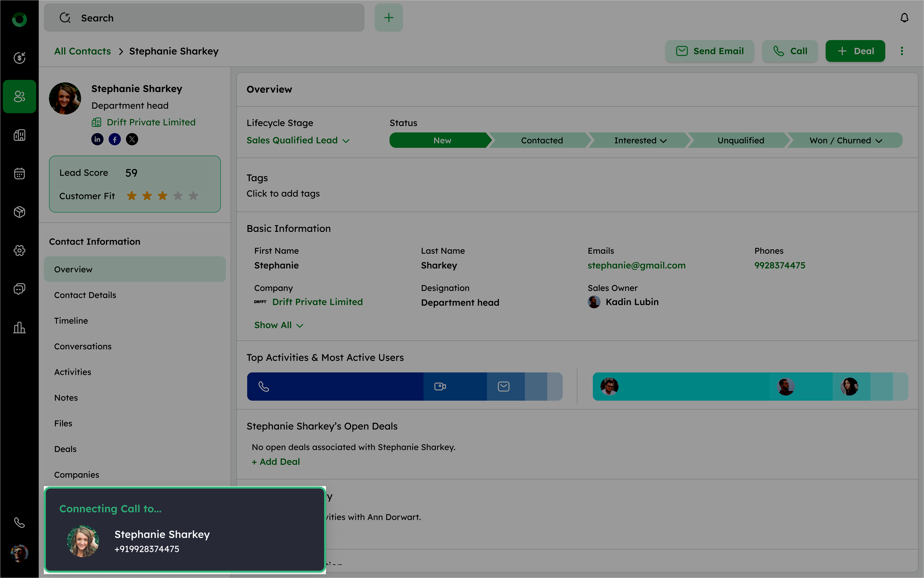Image resolution: width=924 pixels, height=578 pixels.
Task: Click the Facebook profile icon
Action: pyautogui.click(x=115, y=139)
